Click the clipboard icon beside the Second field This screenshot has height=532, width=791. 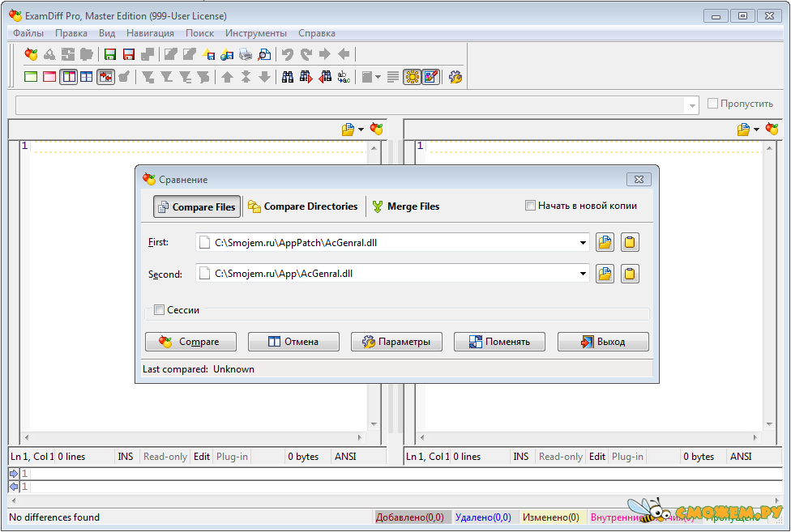[630, 274]
